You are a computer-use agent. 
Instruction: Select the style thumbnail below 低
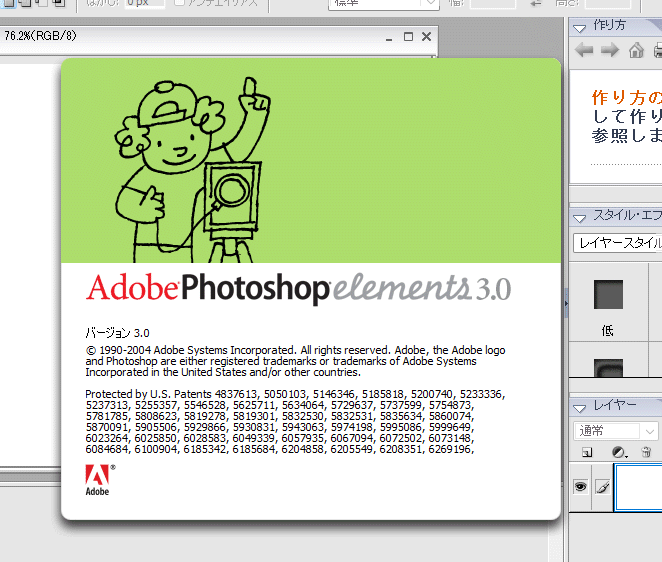pos(608,368)
